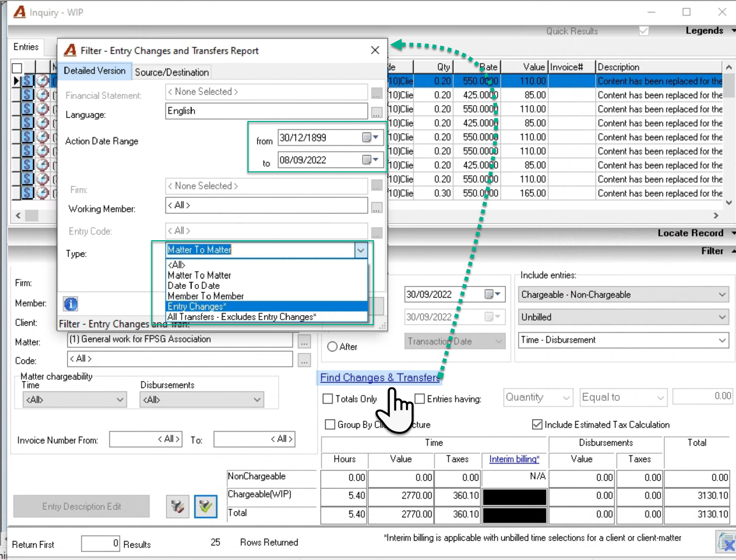Click the Excel export icon at bottom right
This screenshot has height=560, width=736.
(726, 542)
